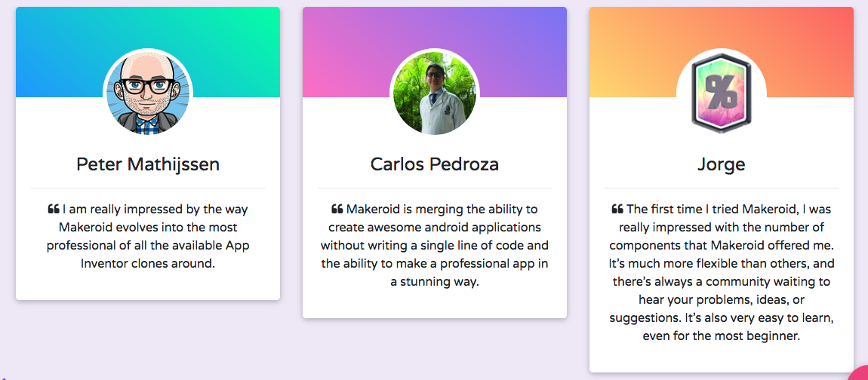Viewport: 868px width, 380px height.
Task: Click the line "even for the most beginner."
Action: (x=722, y=336)
